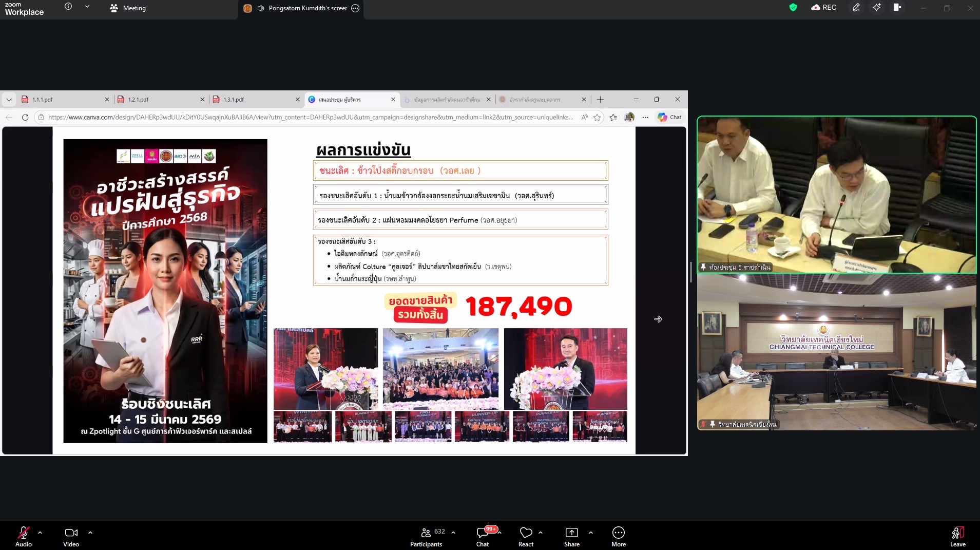Screen dimensions: 980x550
Task: Open the Participants panel
Action: (426, 536)
